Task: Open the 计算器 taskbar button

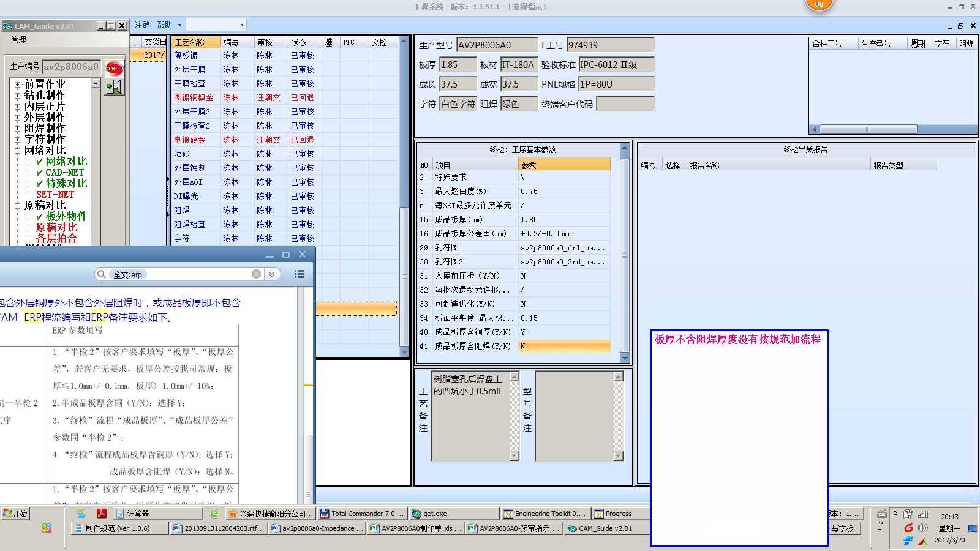Action: click(x=159, y=514)
